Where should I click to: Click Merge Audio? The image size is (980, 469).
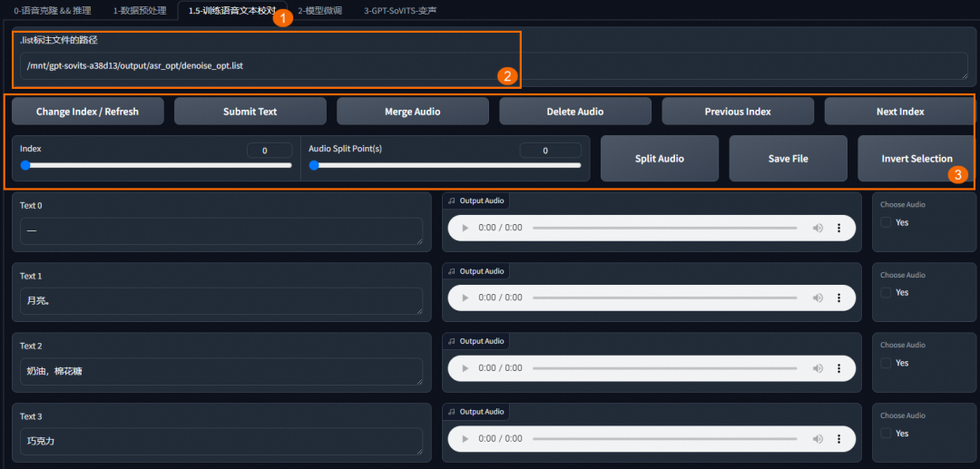point(413,112)
